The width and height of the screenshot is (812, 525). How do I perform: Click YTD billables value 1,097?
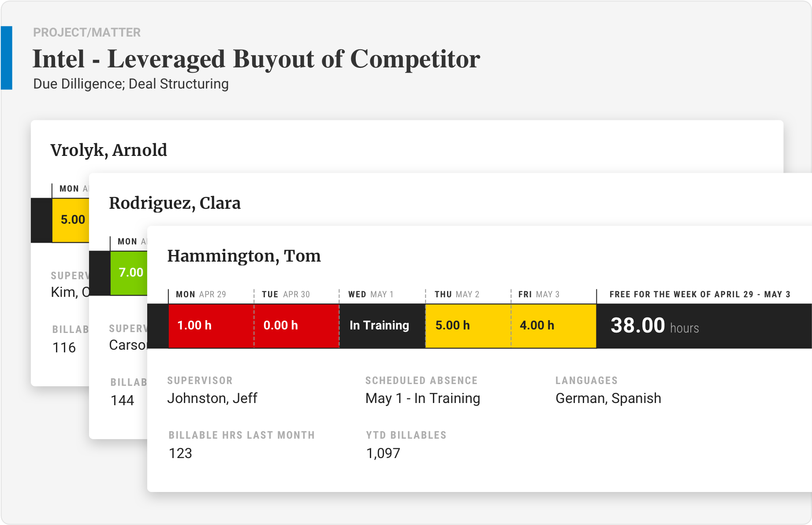tap(383, 453)
